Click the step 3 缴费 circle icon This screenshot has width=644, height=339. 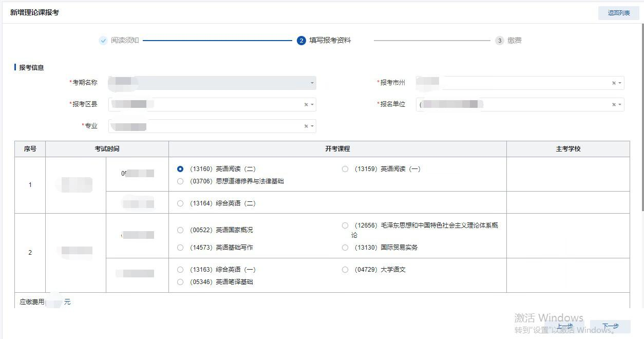click(x=499, y=41)
